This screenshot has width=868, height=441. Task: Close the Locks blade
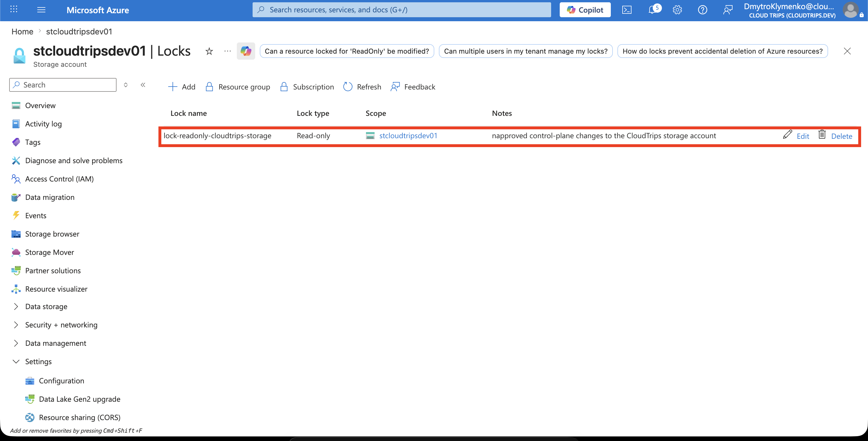coord(847,51)
